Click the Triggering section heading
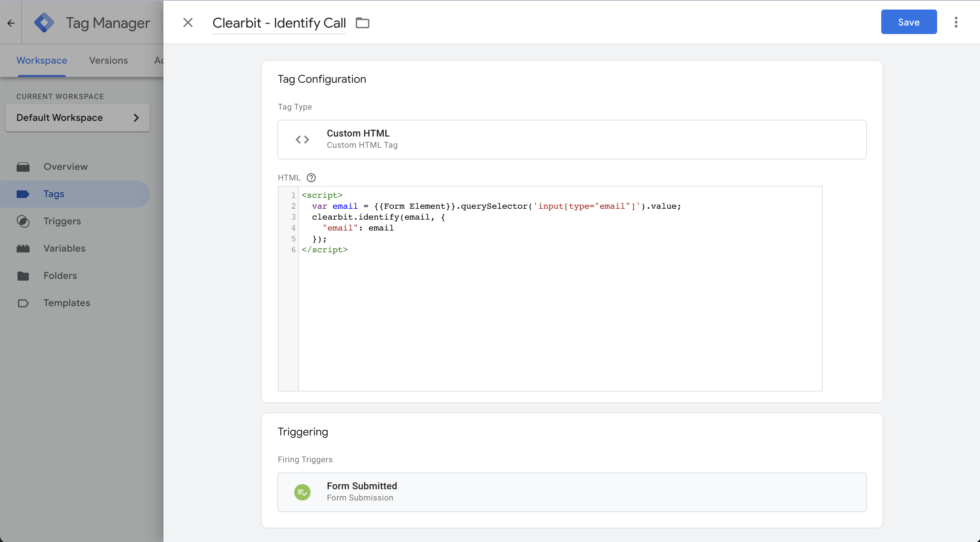The height and width of the screenshot is (542, 980). coord(302,432)
